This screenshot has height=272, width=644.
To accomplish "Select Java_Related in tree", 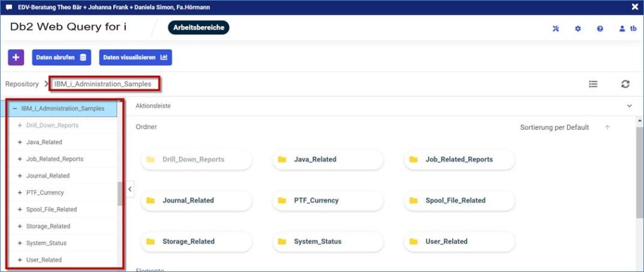I will click(x=44, y=142).
